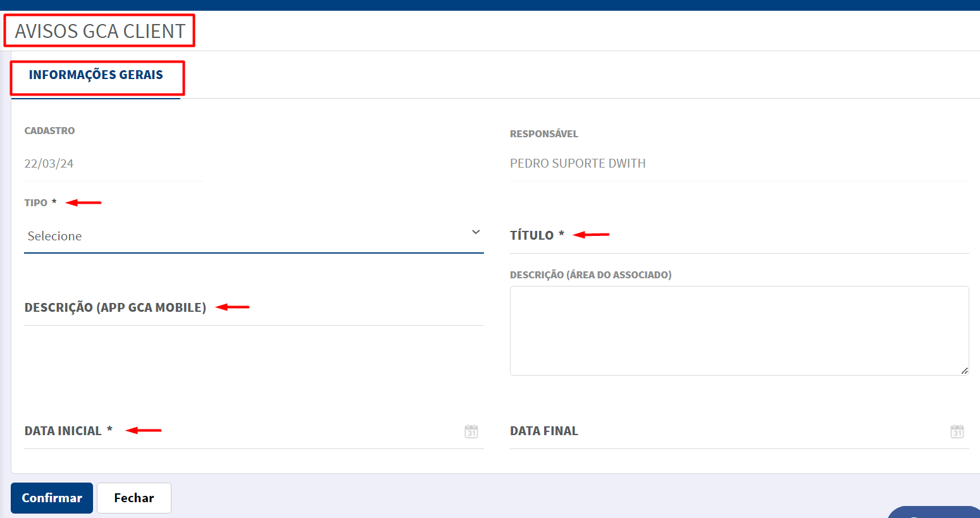Screen dimensions: 980x518
Task: Click into the Descrição (Área do Associado) textarea
Action: coord(740,331)
